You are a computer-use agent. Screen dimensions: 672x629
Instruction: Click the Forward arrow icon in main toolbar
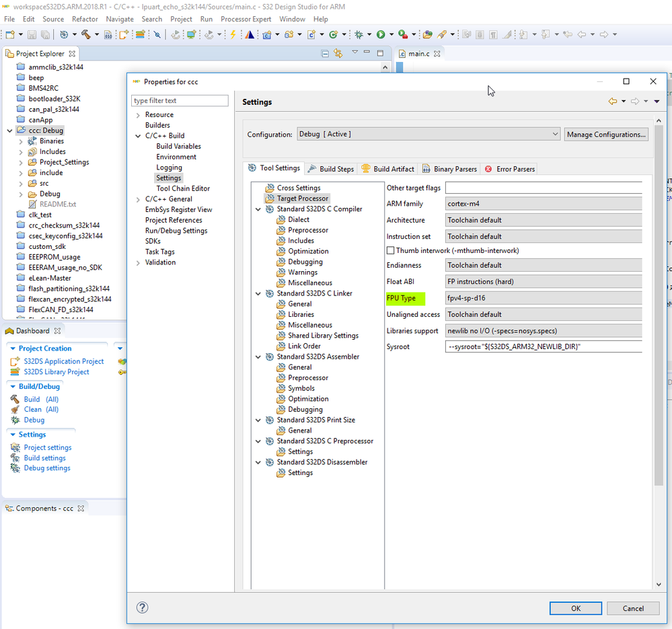tap(604, 35)
